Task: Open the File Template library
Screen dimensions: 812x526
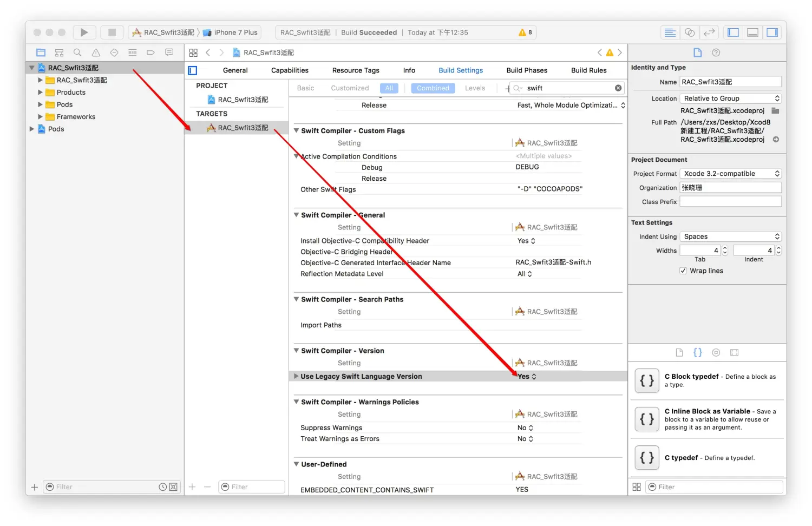Action: coord(679,352)
